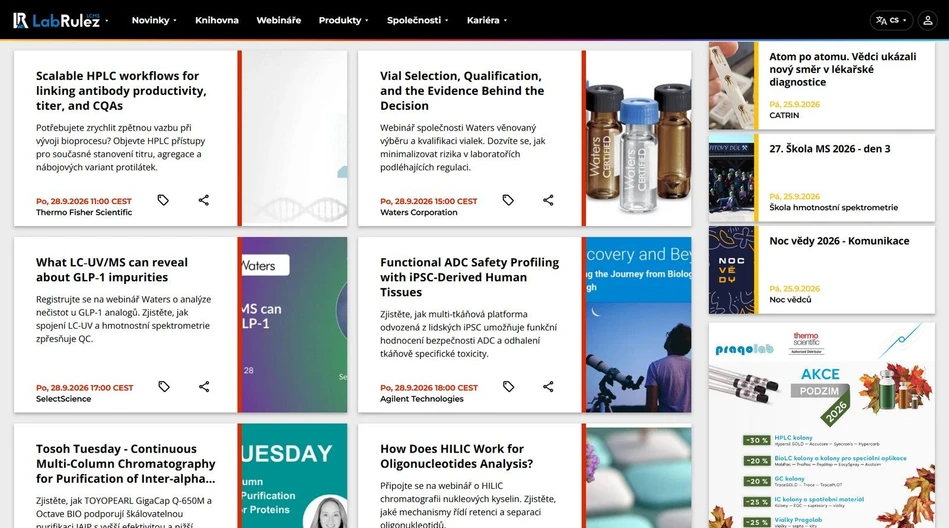Click date Po, 28.9.2026 17:00 CEST
The width and height of the screenshot is (949, 528).
(x=84, y=388)
